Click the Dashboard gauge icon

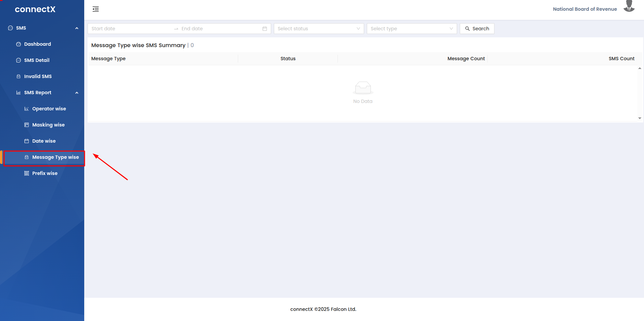pyautogui.click(x=19, y=44)
